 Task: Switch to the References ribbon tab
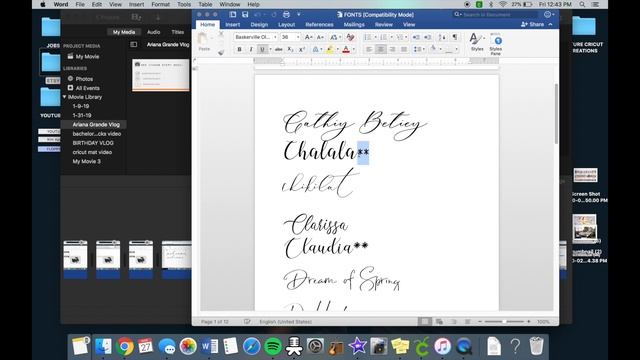click(319, 24)
